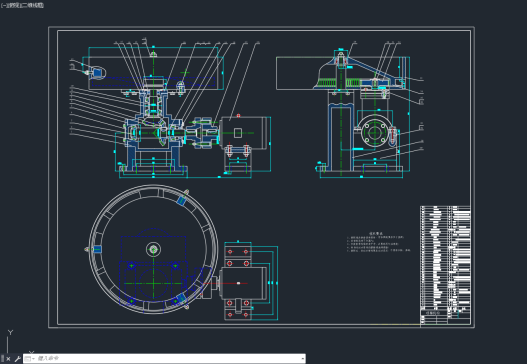Open recent commands dropdown in command line
This screenshot has width=527, height=364.
coord(29,359)
